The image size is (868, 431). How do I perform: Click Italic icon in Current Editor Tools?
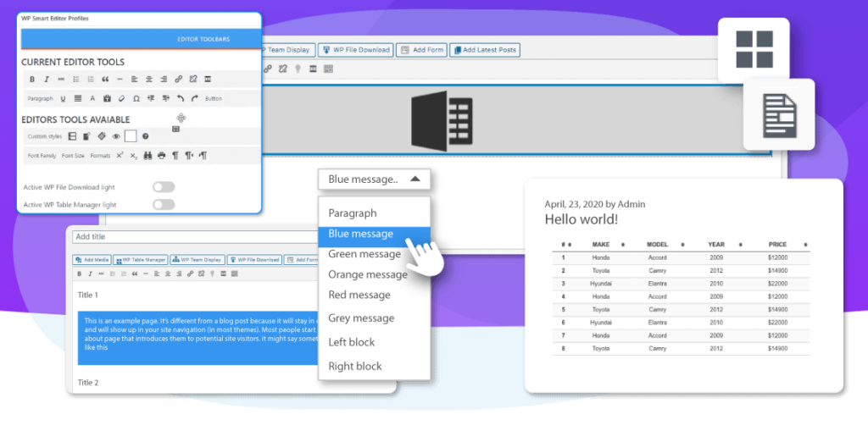pos(47,79)
